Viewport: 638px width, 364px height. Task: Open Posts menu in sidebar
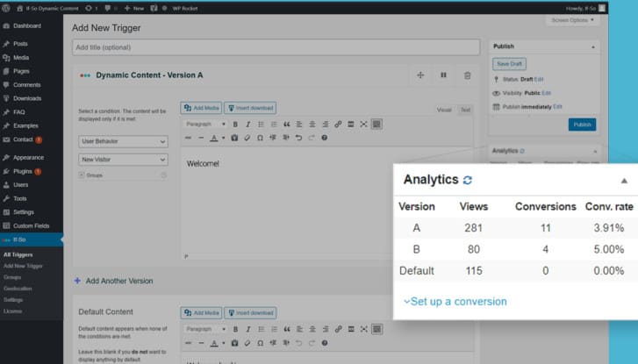point(20,44)
